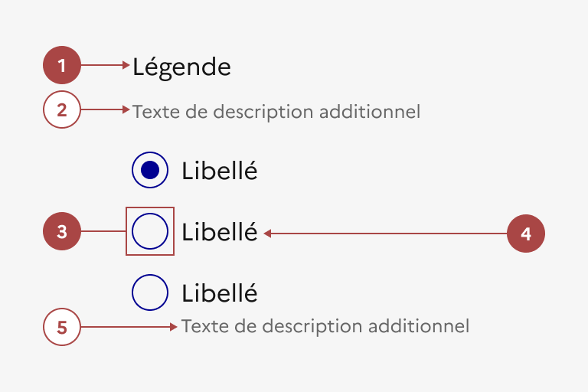Select the outlined badge numbered 5
The width and height of the screenshot is (588, 392).
(62, 327)
